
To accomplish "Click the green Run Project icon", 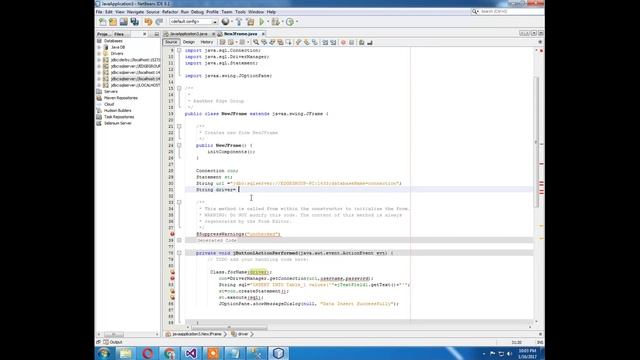I will 262,22.
